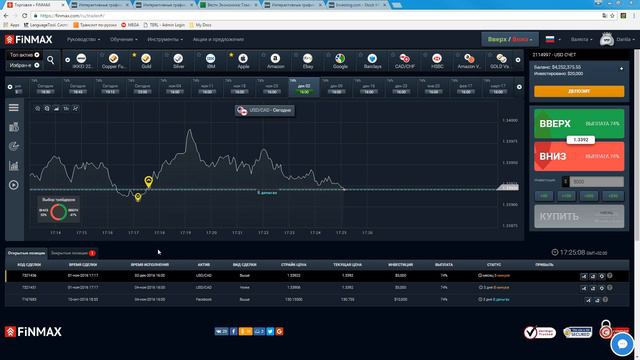Open the chart time interval selector

[x=66, y=109]
